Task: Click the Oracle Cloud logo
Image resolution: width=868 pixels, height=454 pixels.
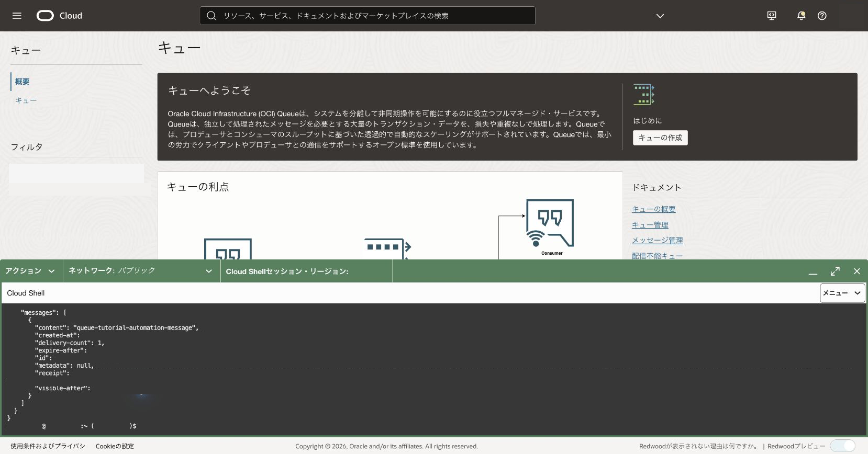Action: pyautogui.click(x=59, y=16)
